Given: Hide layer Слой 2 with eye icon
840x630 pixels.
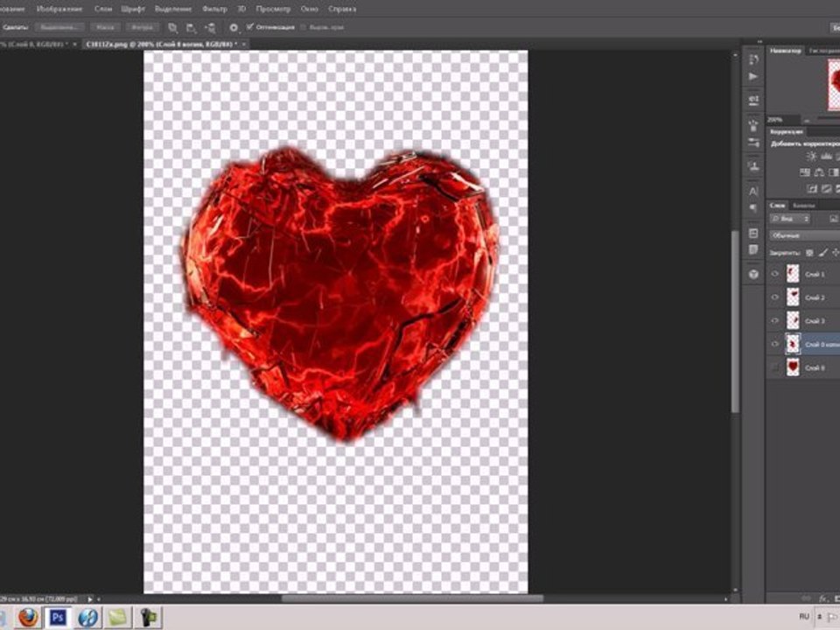Looking at the screenshot, I should click(774, 297).
